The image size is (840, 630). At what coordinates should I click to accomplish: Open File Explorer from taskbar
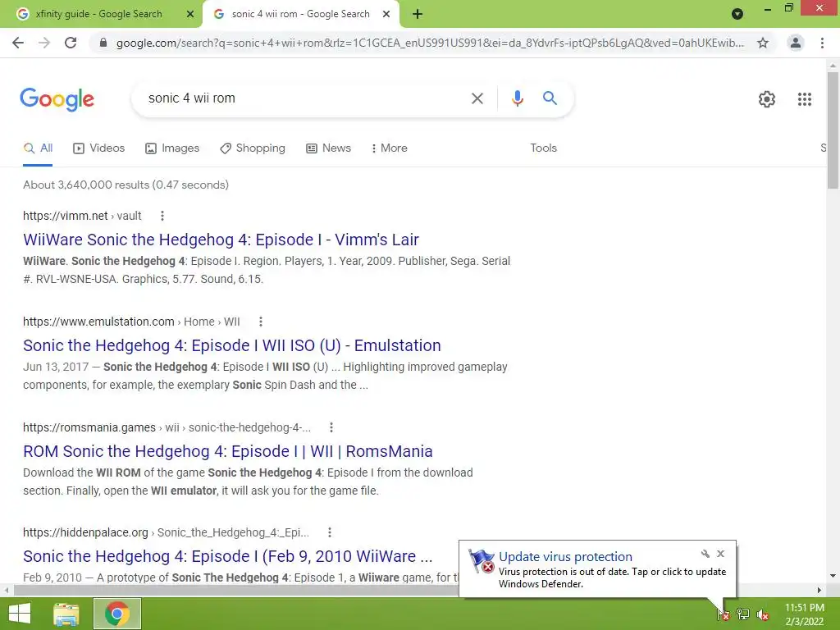pyautogui.click(x=66, y=614)
